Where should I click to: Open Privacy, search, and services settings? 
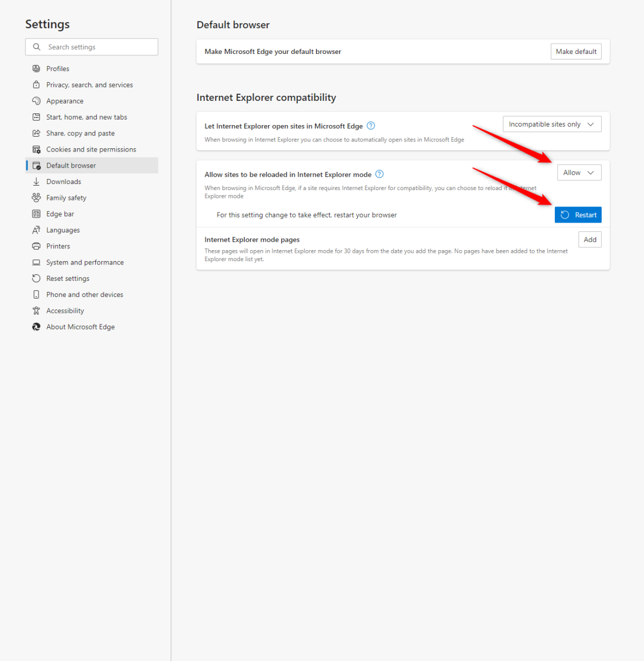point(89,85)
